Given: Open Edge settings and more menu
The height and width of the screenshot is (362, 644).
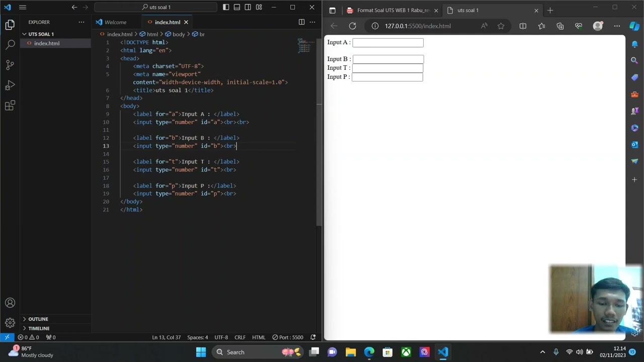Looking at the screenshot, I should click(x=617, y=26).
